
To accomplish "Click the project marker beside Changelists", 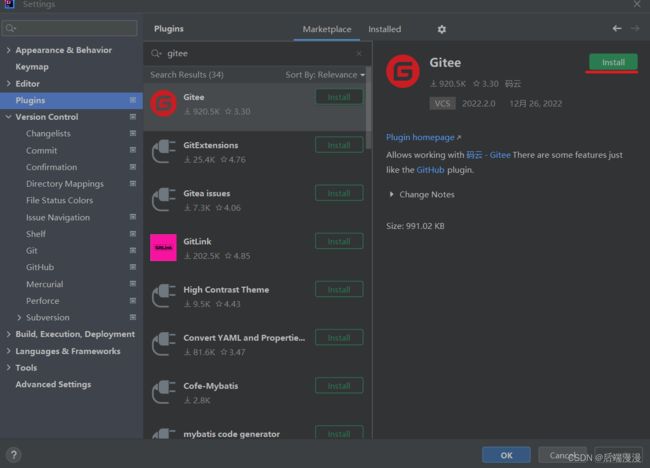I will click(x=133, y=133).
